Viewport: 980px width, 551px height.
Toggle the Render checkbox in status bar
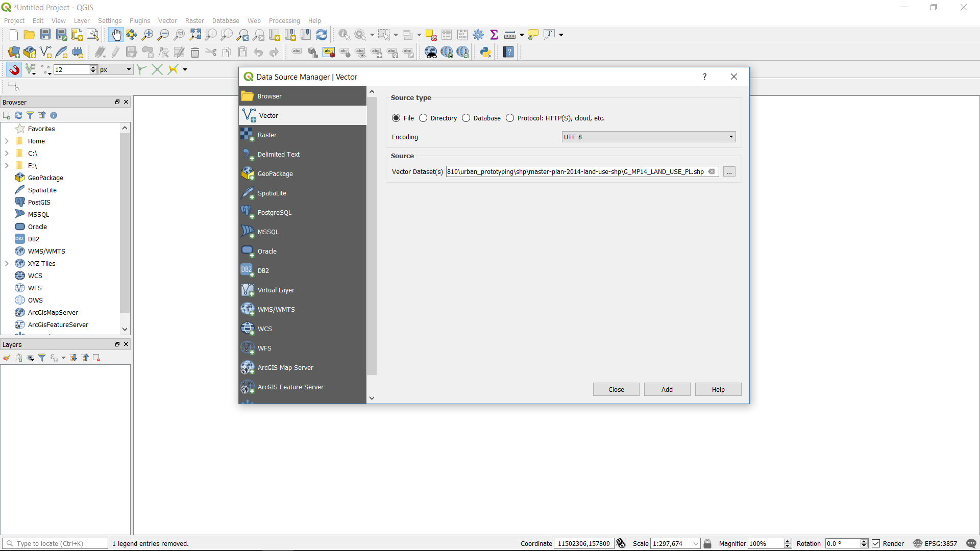coord(876,543)
